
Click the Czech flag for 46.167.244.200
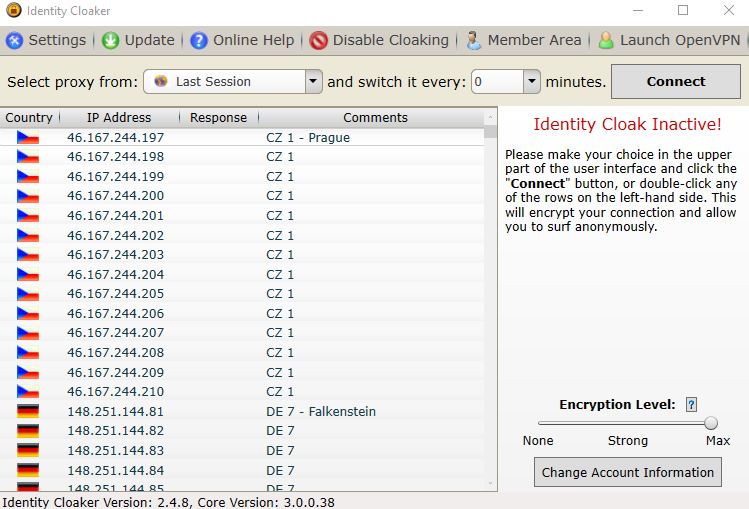pos(28,196)
